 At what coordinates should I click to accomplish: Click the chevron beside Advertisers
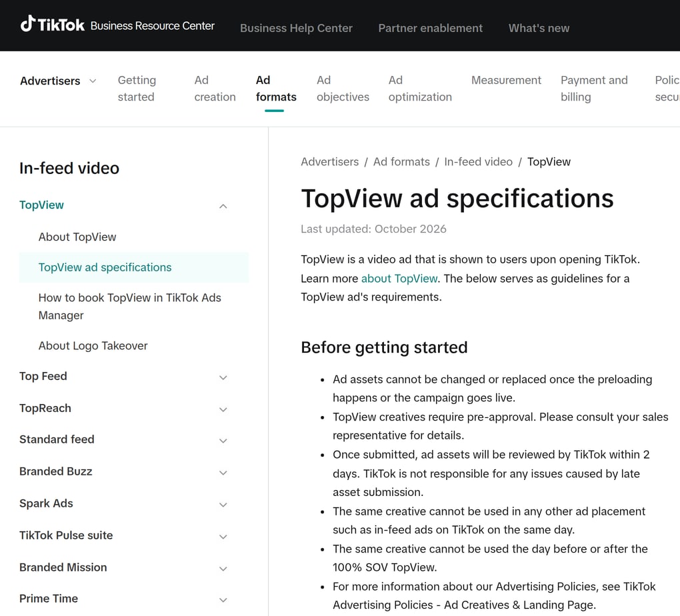93,81
